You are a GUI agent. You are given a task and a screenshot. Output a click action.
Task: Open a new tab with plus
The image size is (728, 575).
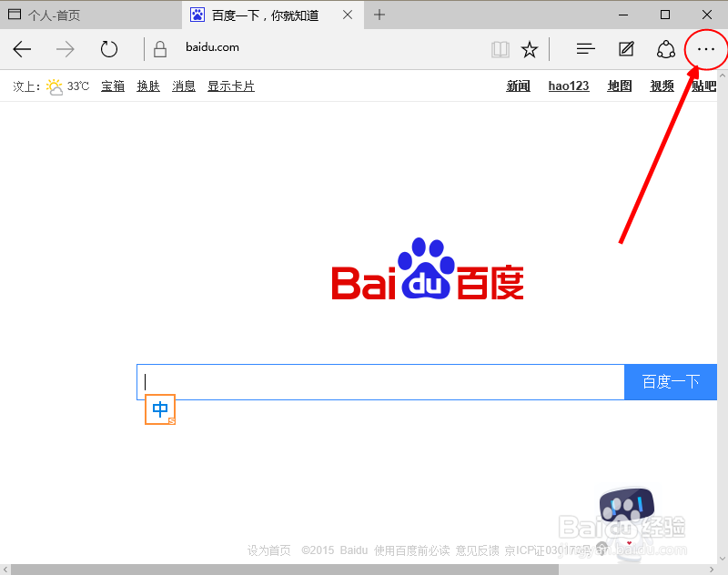(379, 15)
